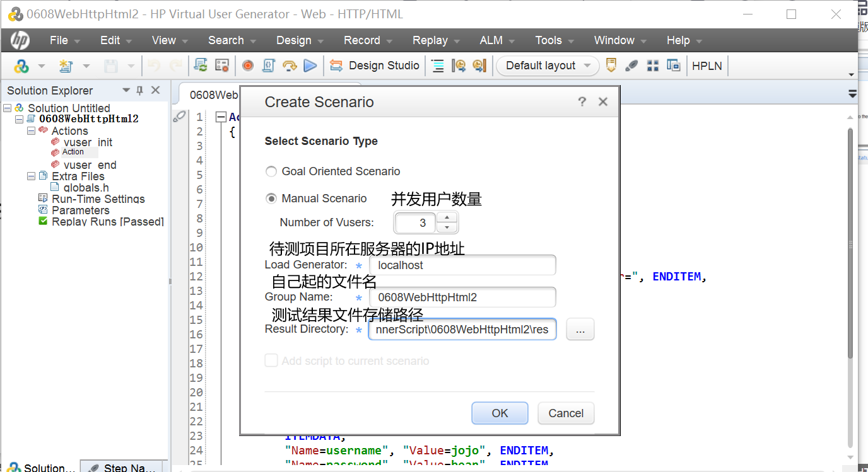The height and width of the screenshot is (472, 868).
Task: Collapse the Extra Files tree node
Action: point(31,176)
